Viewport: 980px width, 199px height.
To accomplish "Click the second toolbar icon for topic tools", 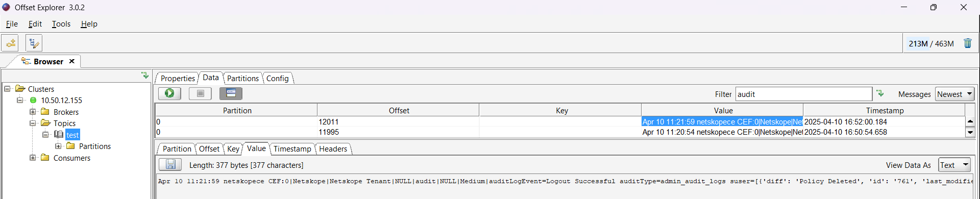I will tap(34, 43).
